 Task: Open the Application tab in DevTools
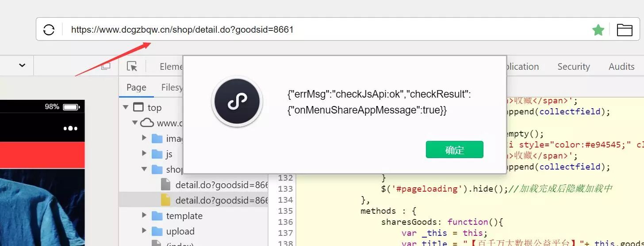(523, 66)
